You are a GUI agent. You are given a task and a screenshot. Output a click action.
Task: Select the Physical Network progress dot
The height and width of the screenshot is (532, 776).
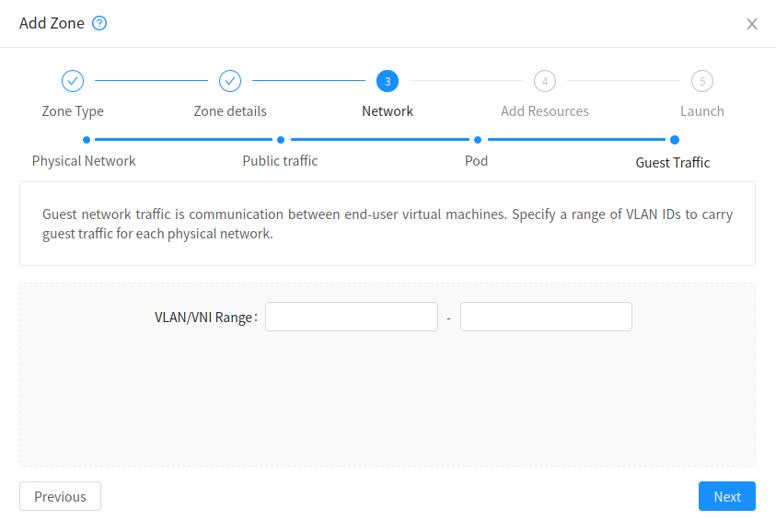pos(86,140)
